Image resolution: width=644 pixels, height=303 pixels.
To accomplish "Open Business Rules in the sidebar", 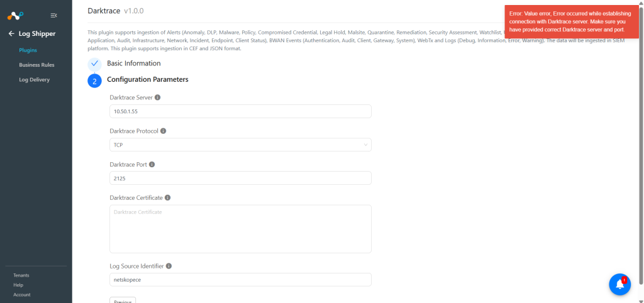I will click(36, 65).
